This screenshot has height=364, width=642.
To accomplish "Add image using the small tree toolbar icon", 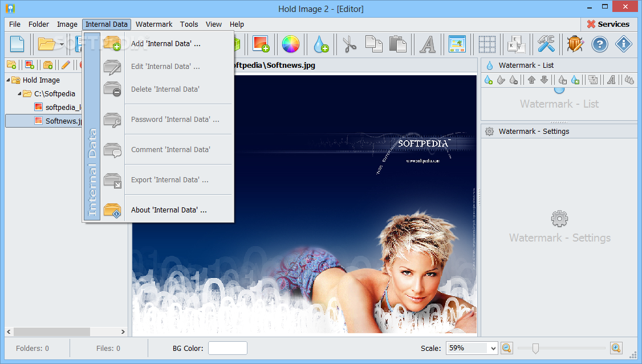I will click(x=30, y=65).
